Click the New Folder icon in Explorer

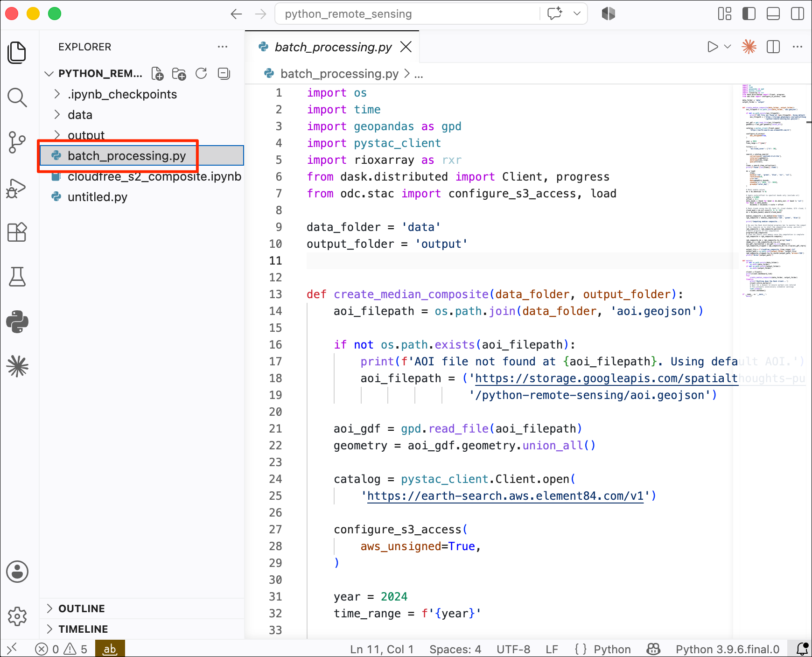pos(179,73)
